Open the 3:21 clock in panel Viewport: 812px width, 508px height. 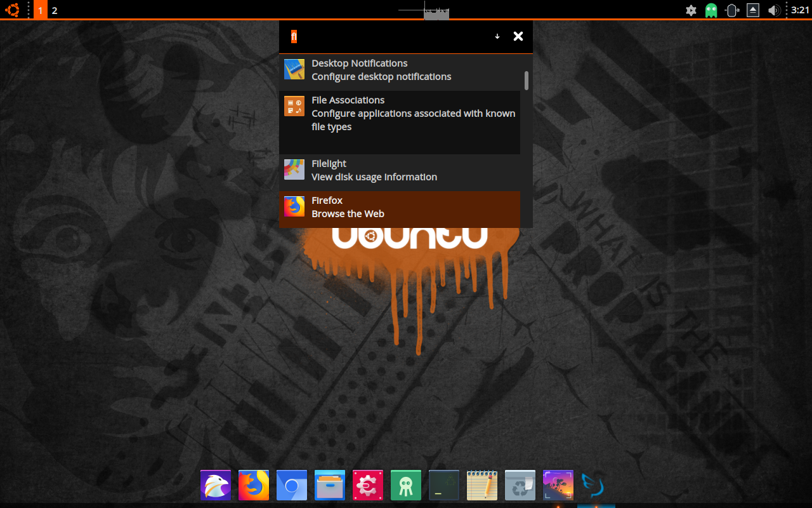point(801,10)
